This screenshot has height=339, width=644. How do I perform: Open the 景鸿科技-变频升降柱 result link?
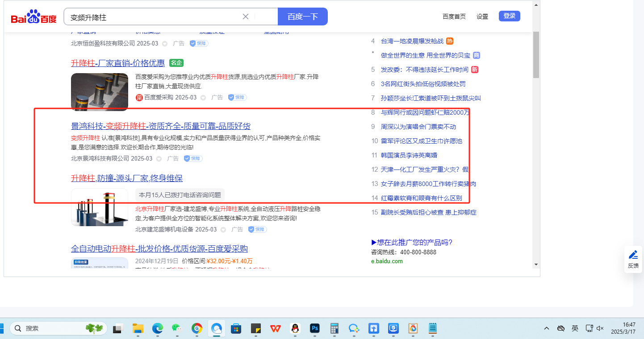pos(160,126)
